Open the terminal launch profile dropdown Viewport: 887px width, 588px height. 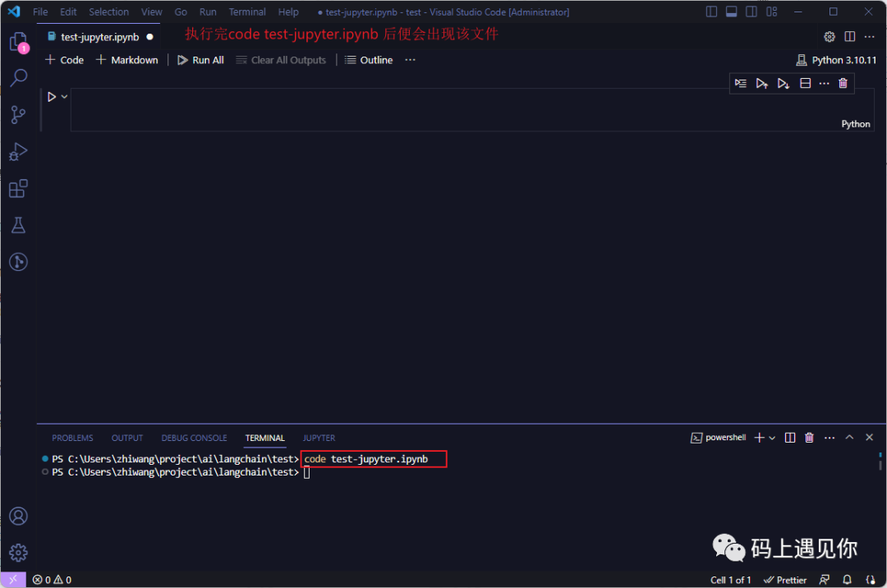click(x=772, y=438)
